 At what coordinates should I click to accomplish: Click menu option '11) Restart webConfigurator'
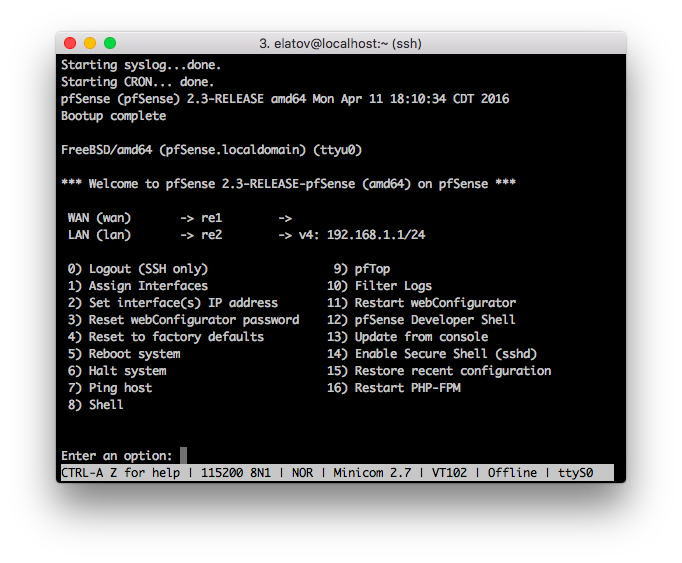(x=421, y=303)
